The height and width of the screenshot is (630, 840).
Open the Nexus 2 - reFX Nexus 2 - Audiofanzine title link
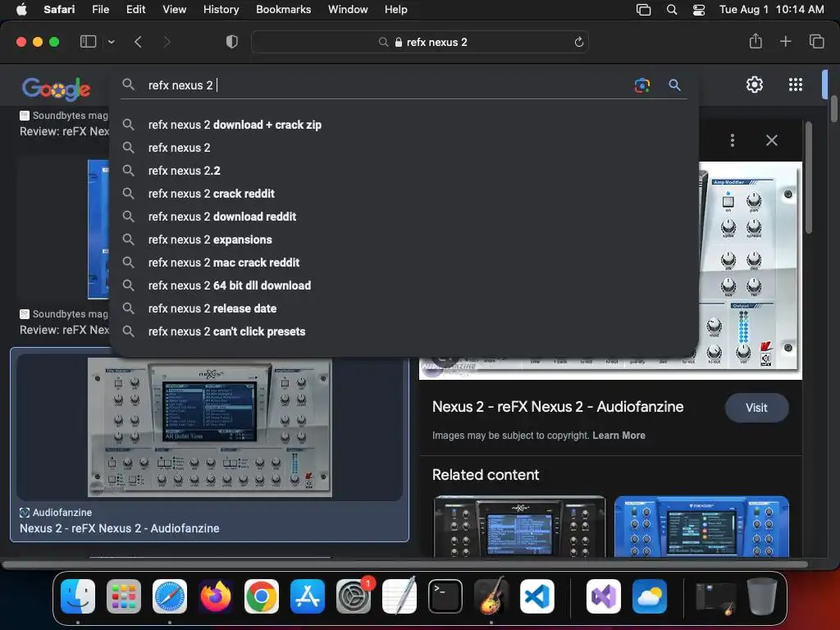pyautogui.click(x=558, y=407)
